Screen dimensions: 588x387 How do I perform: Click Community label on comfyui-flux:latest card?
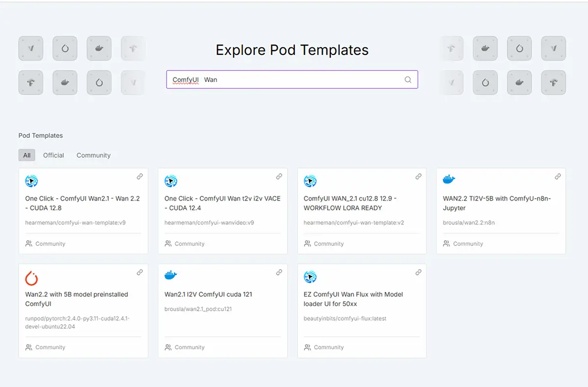(328, 347)
